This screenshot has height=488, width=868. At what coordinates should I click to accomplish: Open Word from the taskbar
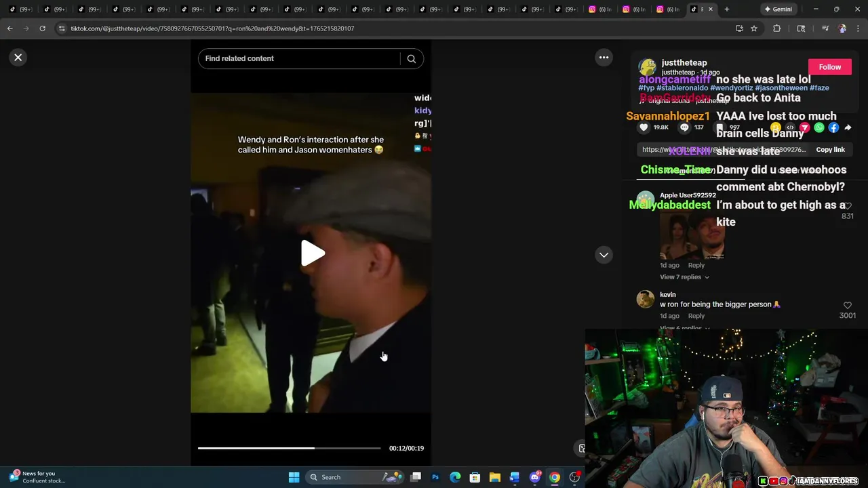click(515, 477)
